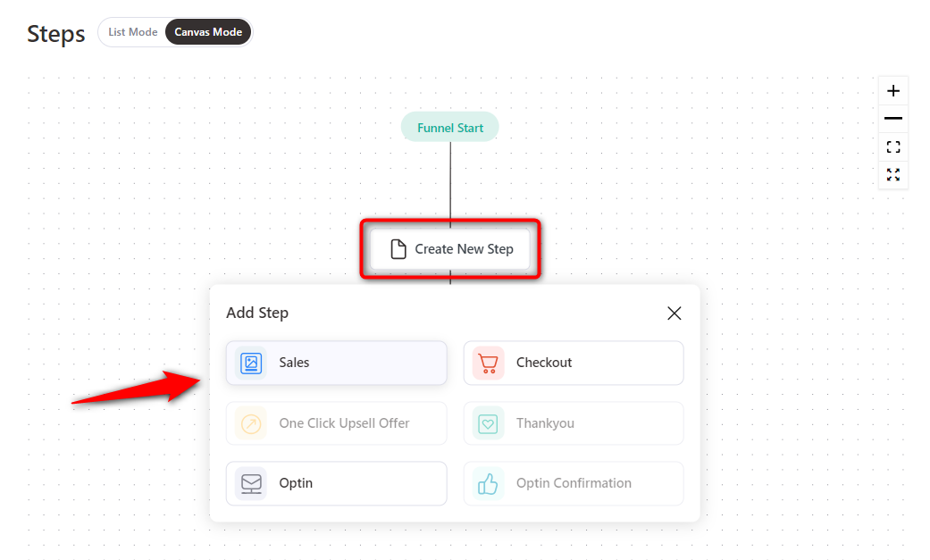Viewport: 930px width, 560px height.
Task: Switch to List Mode view
Action: (x=132, y=32)
